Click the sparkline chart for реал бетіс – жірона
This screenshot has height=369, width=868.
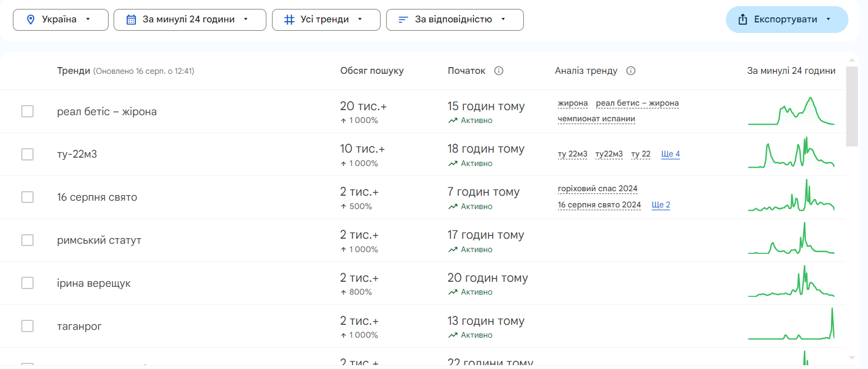point(791,111)
